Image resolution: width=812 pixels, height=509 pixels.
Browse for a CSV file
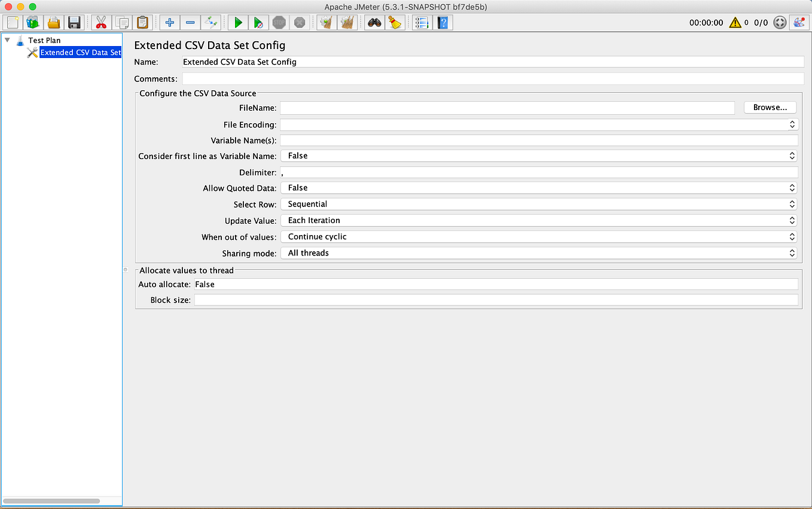pyautogui.click(x=770, y=107)
